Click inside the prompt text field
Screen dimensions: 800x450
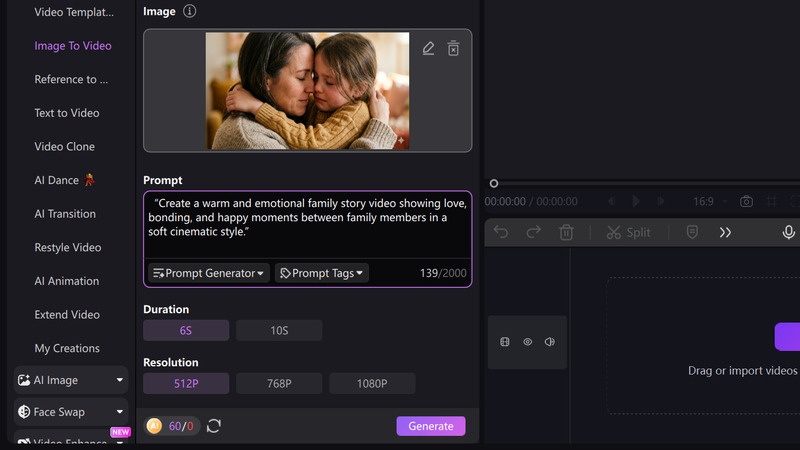pos(308,224)
